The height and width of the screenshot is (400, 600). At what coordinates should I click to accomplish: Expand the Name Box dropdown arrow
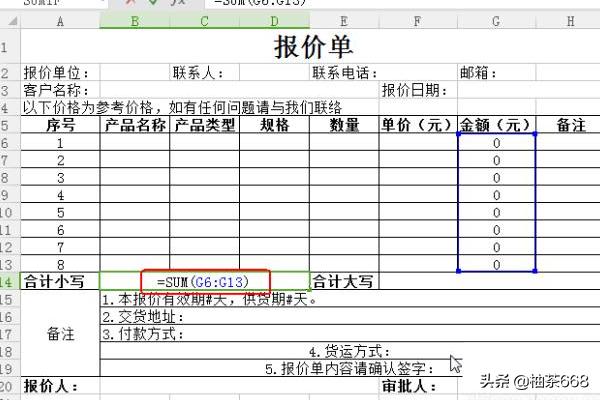[103, 3]
